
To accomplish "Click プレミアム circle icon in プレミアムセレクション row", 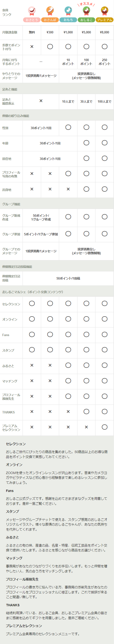I will click(104, 427).
